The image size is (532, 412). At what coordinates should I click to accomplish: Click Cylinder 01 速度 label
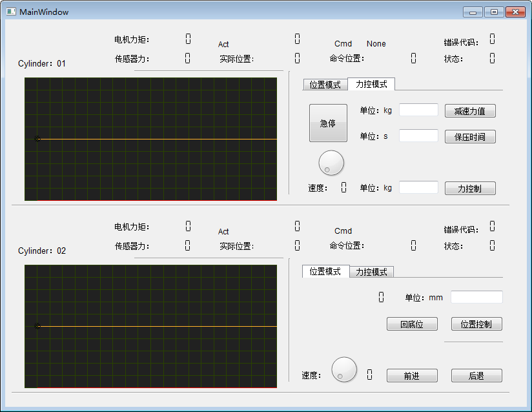coord(318,188)
